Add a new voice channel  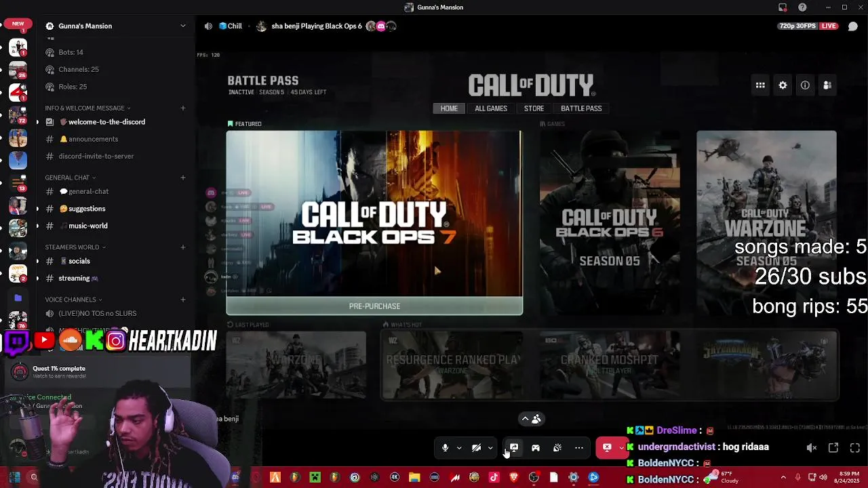tap(183, 300)
